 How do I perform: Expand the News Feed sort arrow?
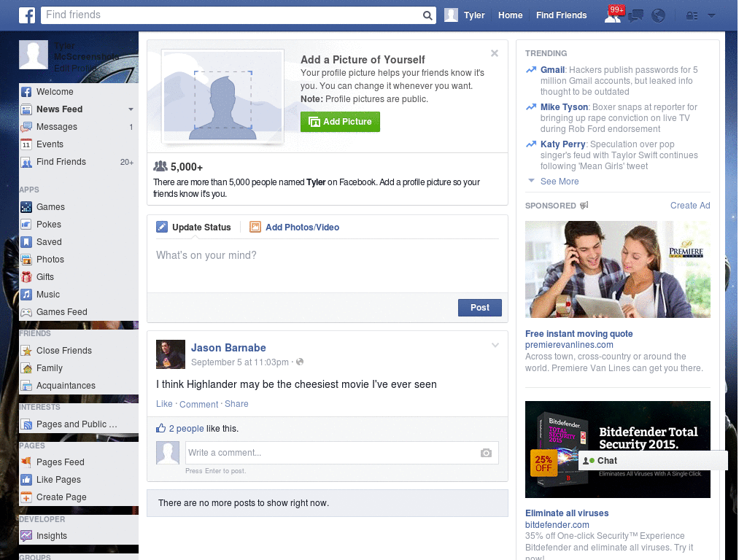(131, 109)
